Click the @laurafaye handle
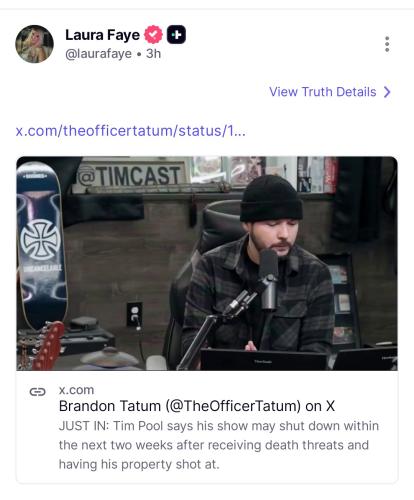 pos(98,54)
